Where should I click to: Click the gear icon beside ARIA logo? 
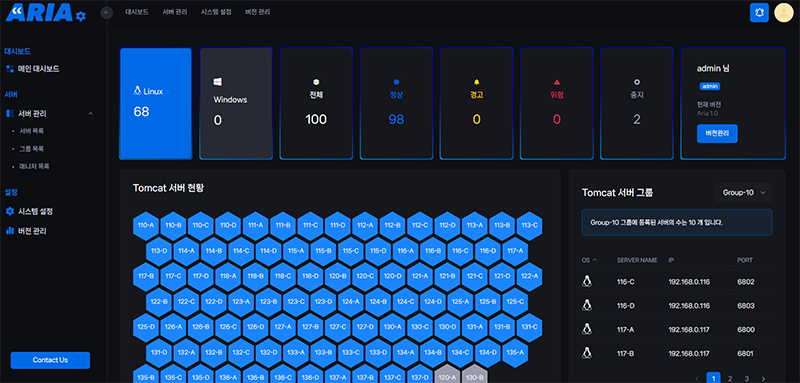coord(81,17)
